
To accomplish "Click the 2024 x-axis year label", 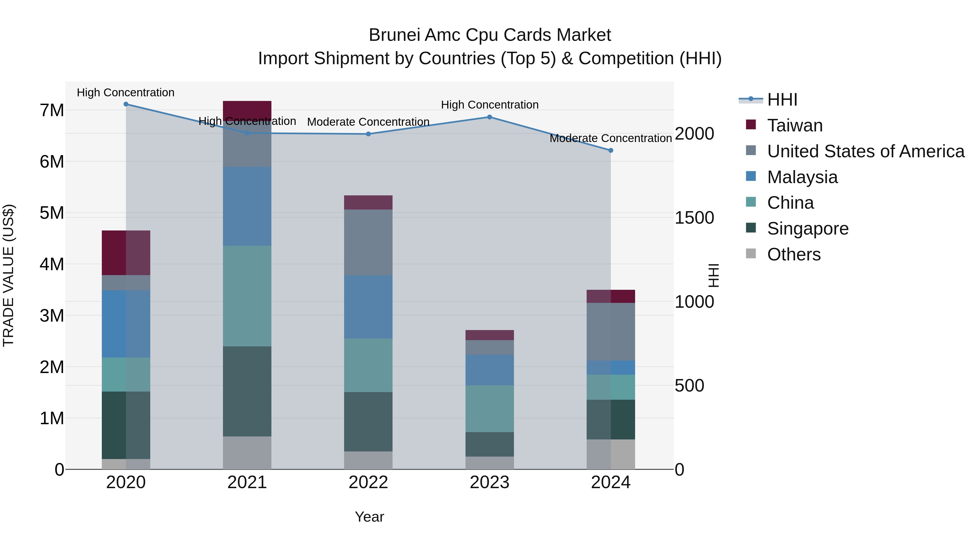I will (x=611, y=482).
